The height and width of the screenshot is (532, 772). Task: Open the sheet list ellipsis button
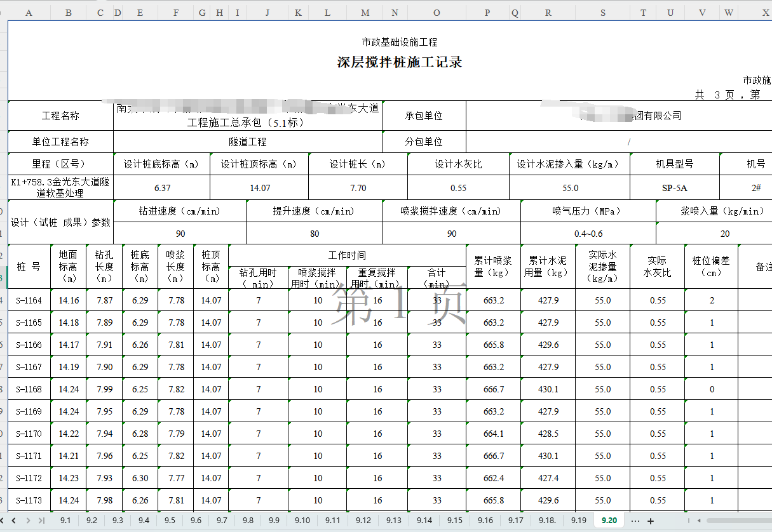(x=635, y=521)
